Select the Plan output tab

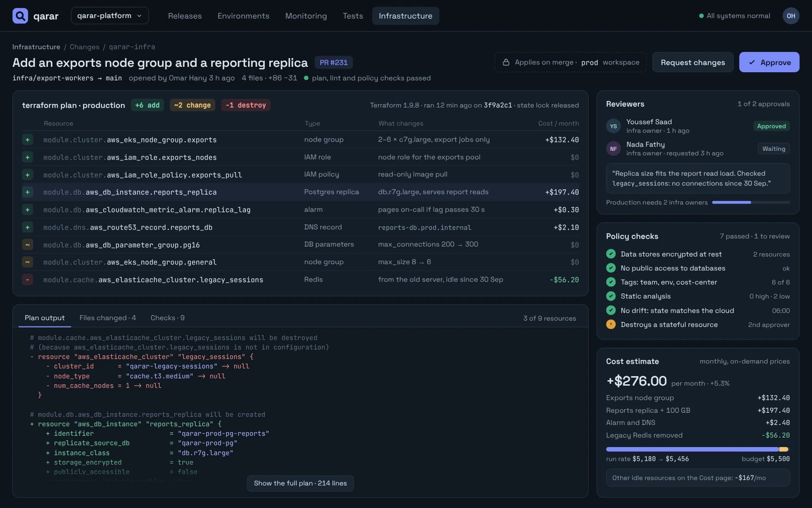(45, 318)
